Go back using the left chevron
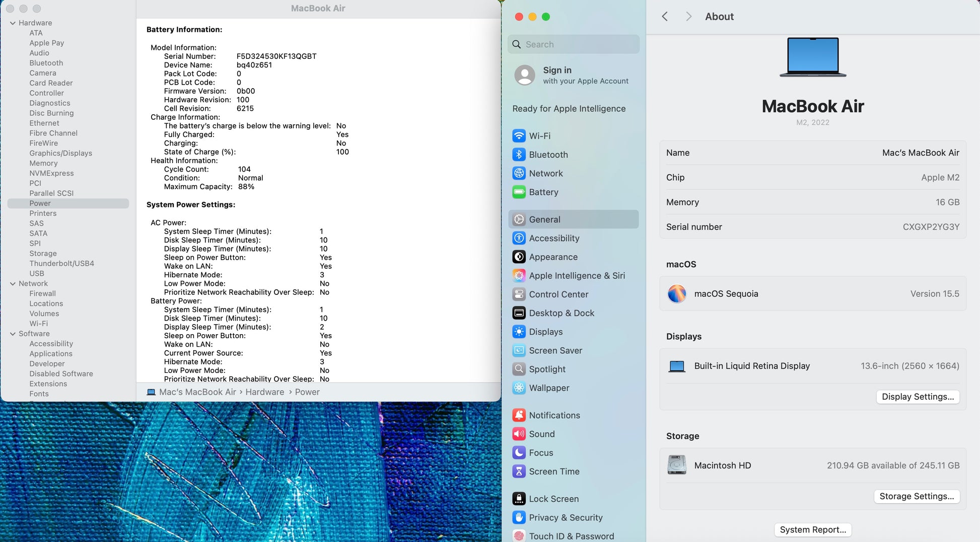 pyautogui.click(x=665, y=17)
